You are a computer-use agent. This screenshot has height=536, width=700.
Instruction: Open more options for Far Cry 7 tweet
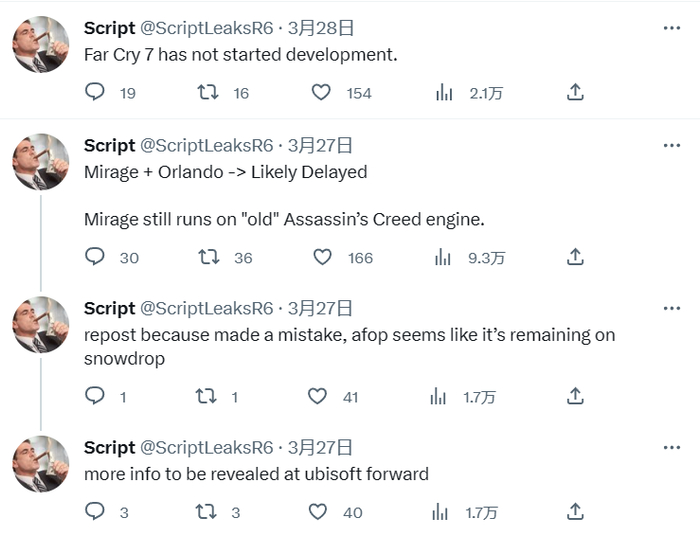pos(672,28)
